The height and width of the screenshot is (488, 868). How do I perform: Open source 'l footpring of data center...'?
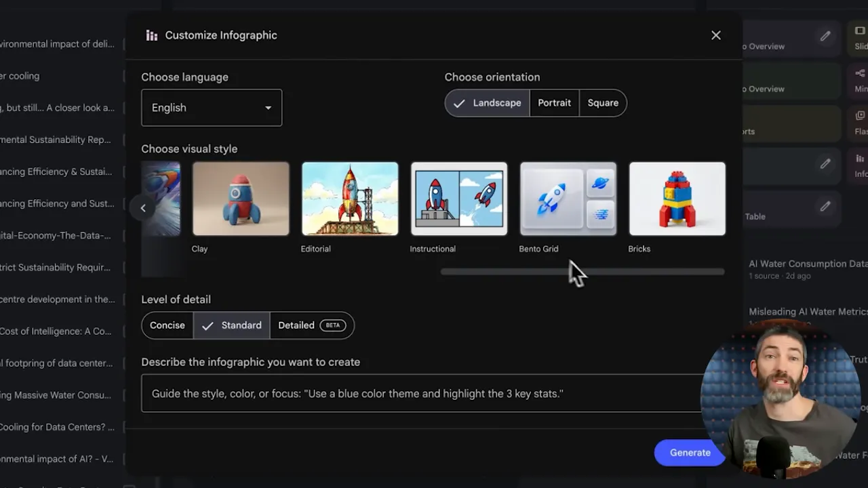coord(56,363)
